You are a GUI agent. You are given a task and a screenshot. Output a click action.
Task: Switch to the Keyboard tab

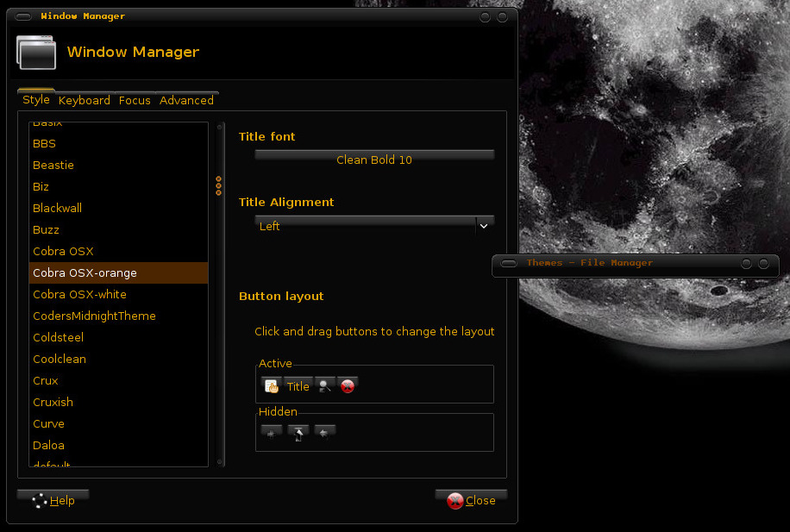[x=85, y=100]
